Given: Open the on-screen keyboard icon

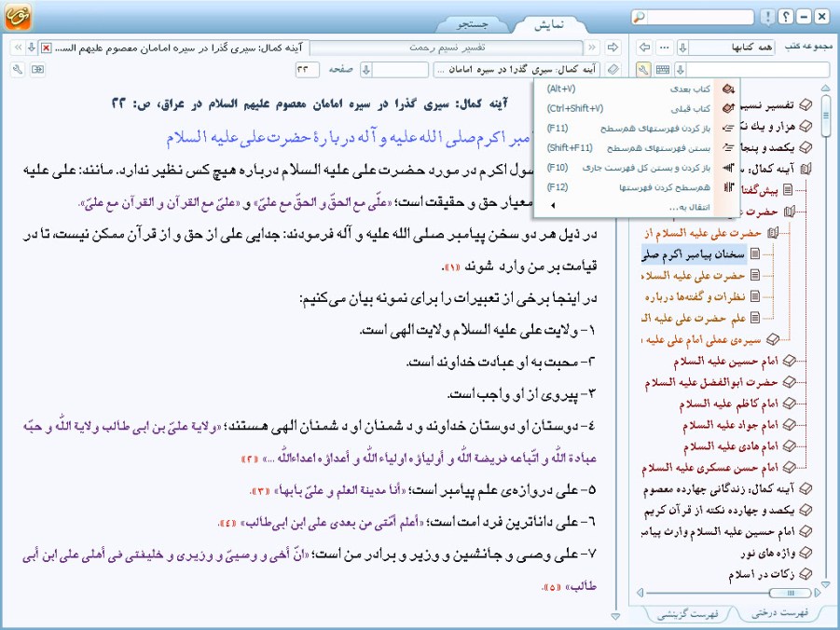Looking at the screenshot, I should coord(663,70).
